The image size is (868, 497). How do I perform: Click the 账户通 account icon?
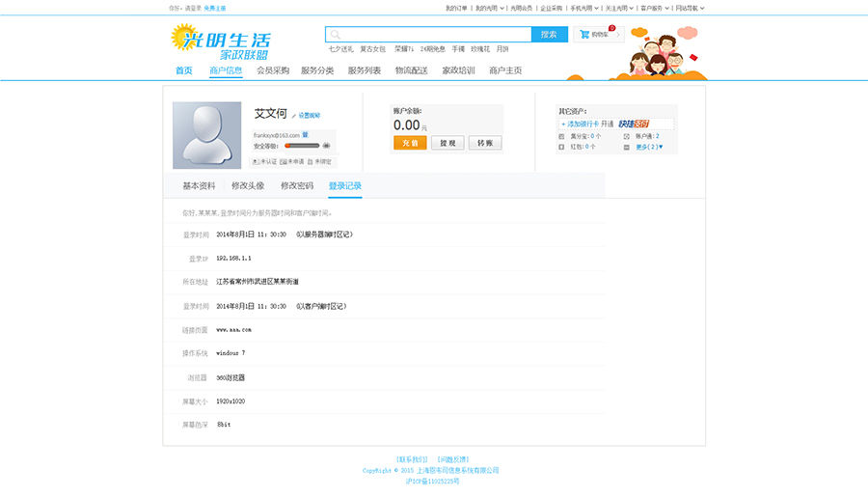coord(626,136)
